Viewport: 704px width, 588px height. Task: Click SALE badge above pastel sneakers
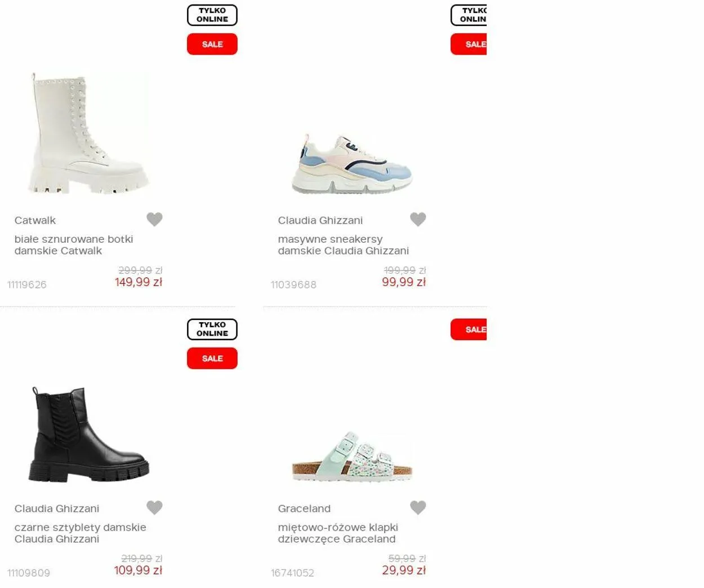tap(469, 44)
